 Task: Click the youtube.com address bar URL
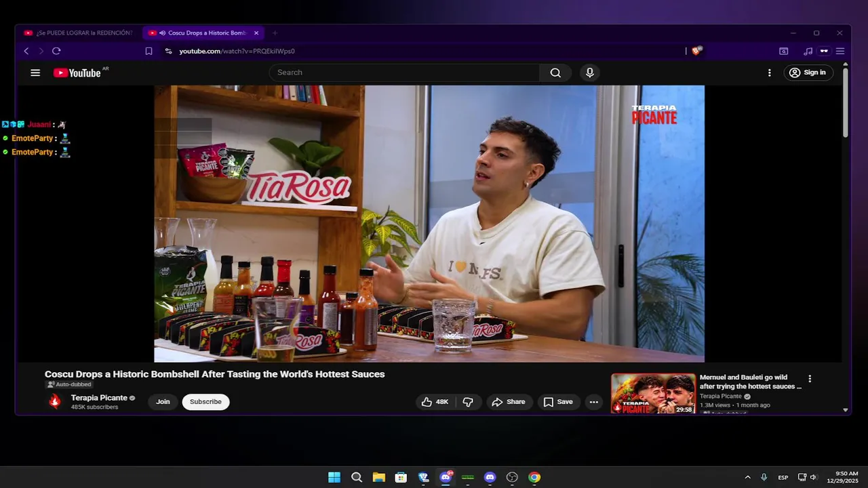[237, 51]
